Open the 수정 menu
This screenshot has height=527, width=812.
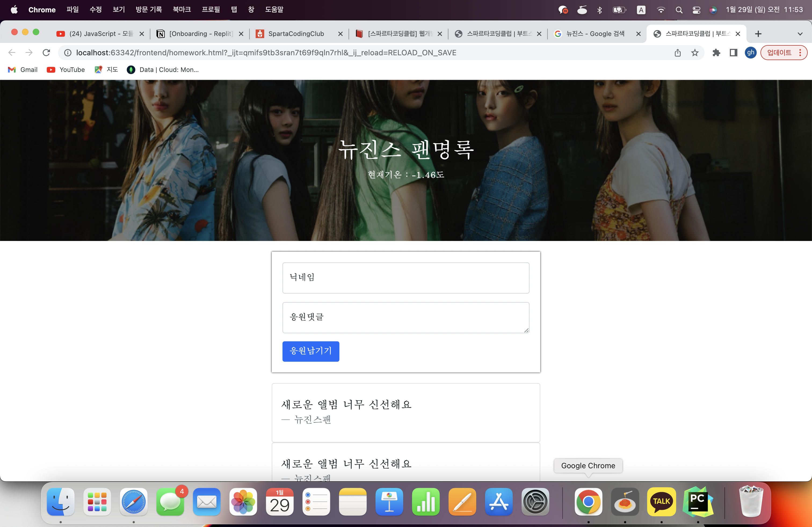[96, 10]
